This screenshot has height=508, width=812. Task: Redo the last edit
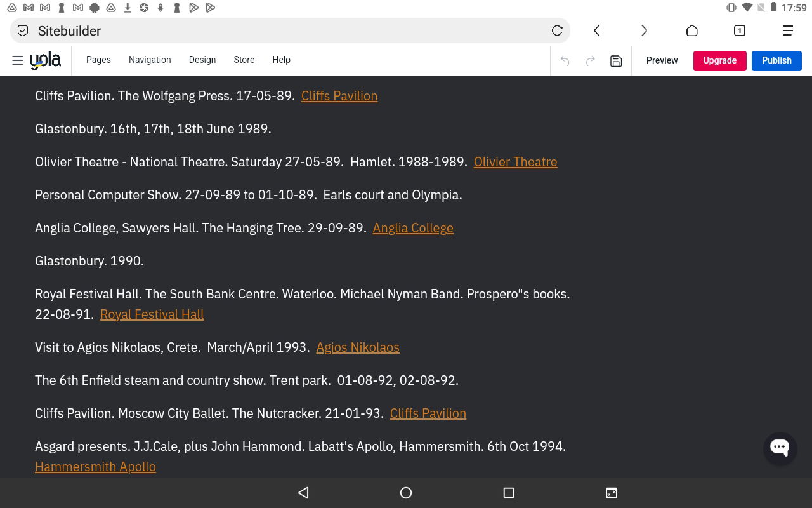[x=590, y=61]
